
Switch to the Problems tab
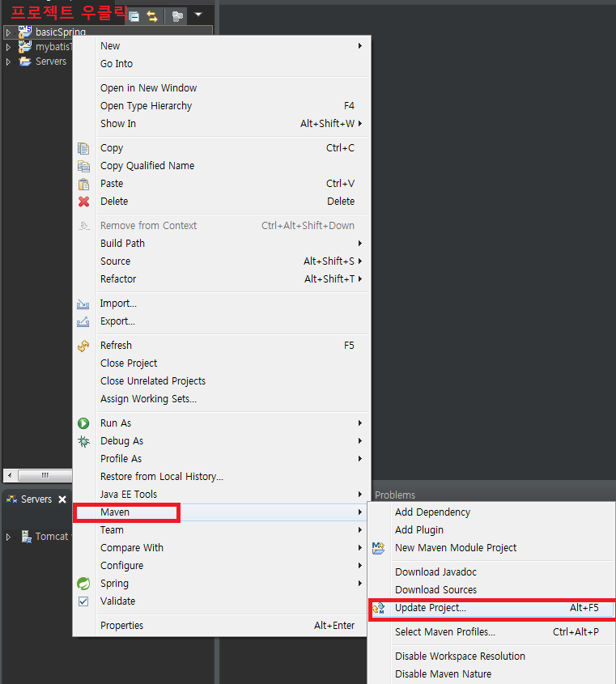[395, 495]
